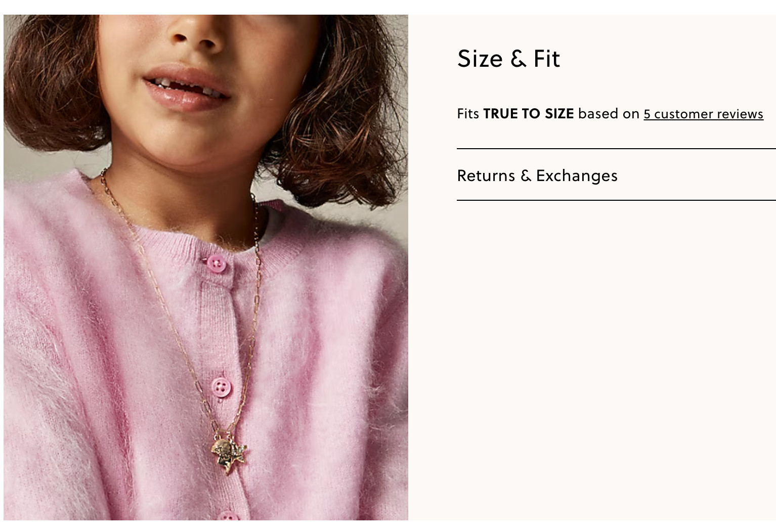
Task: Expand the Returns & Exchanges section
Action: [x=616, y=175]
